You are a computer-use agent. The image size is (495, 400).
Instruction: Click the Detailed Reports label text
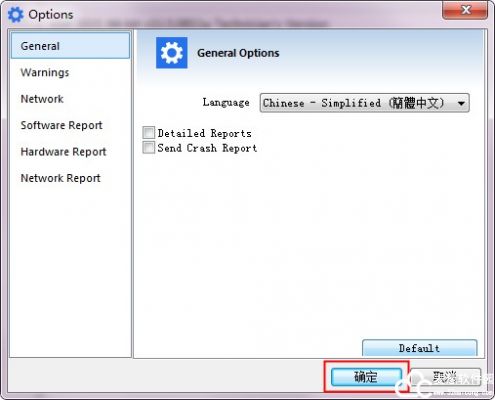[205, 133]
